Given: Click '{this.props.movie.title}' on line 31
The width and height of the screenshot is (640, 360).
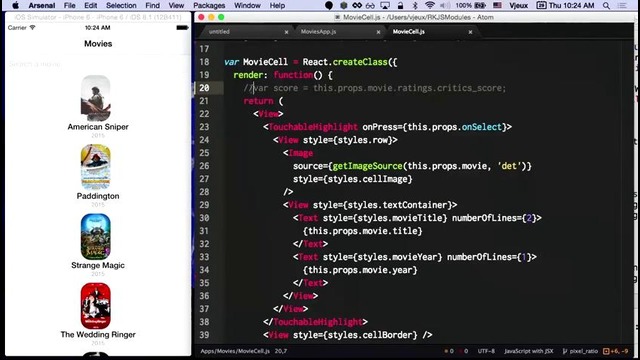Looking at the screenshot, I should click(x=362, y=231).
